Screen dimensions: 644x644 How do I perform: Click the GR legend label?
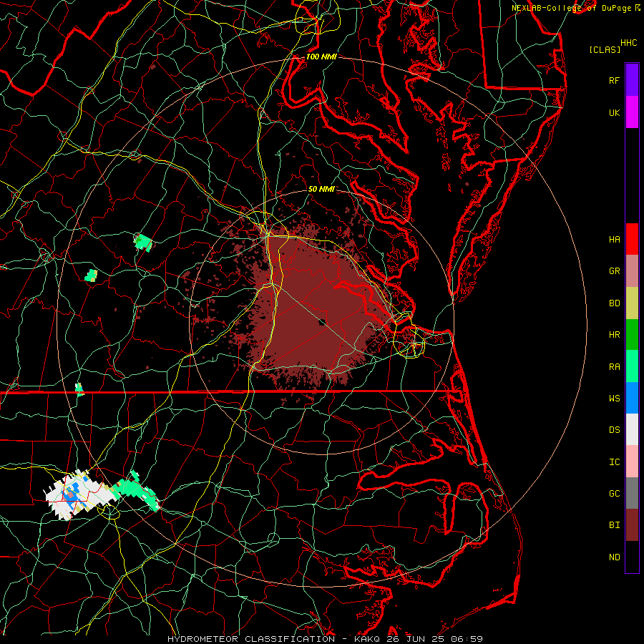tap(614, 271)
